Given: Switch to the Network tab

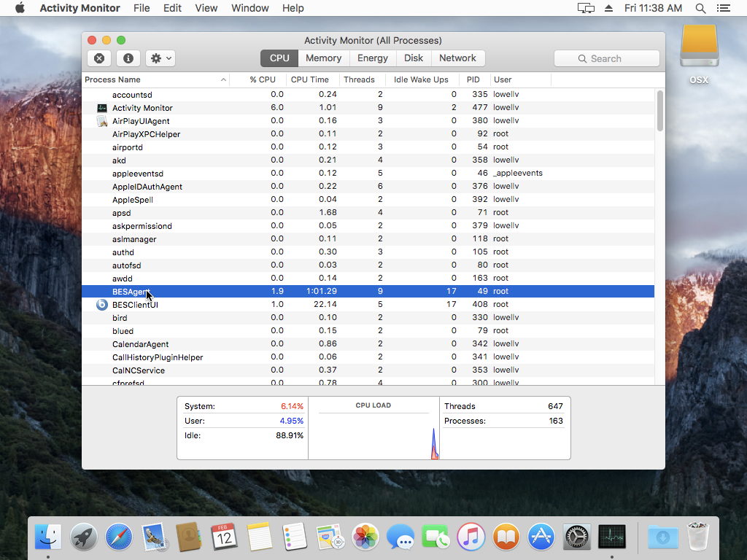Looking at the screenshot, I should [x=457, y=58].
